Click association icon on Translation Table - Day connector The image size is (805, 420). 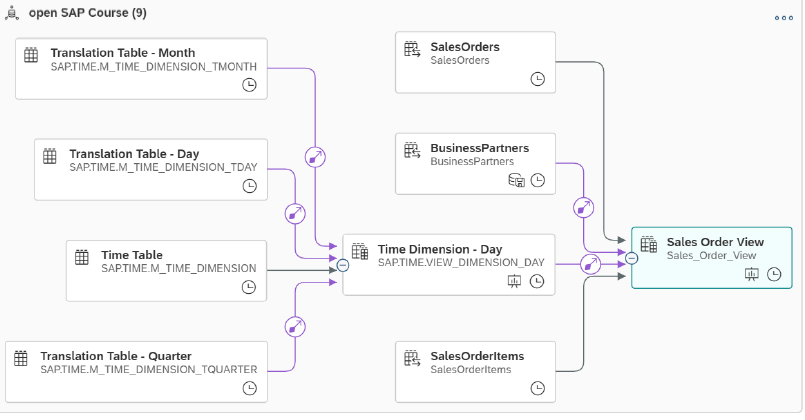(295, 213)
